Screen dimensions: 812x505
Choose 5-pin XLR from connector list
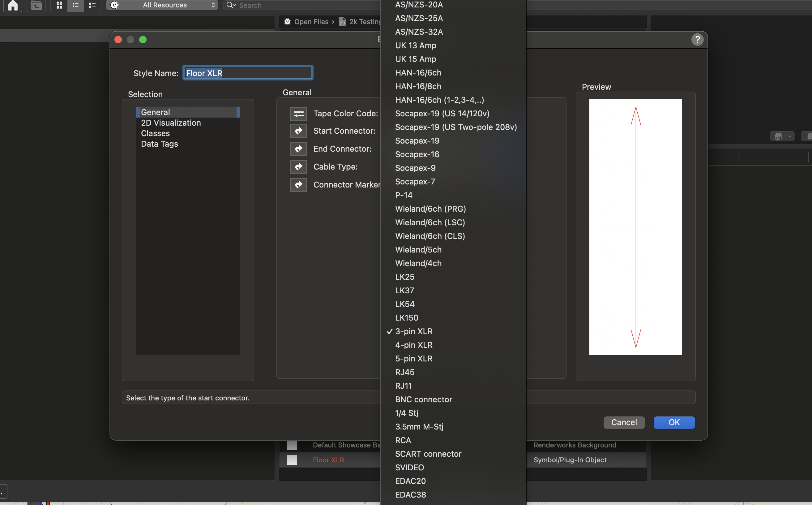413,358
